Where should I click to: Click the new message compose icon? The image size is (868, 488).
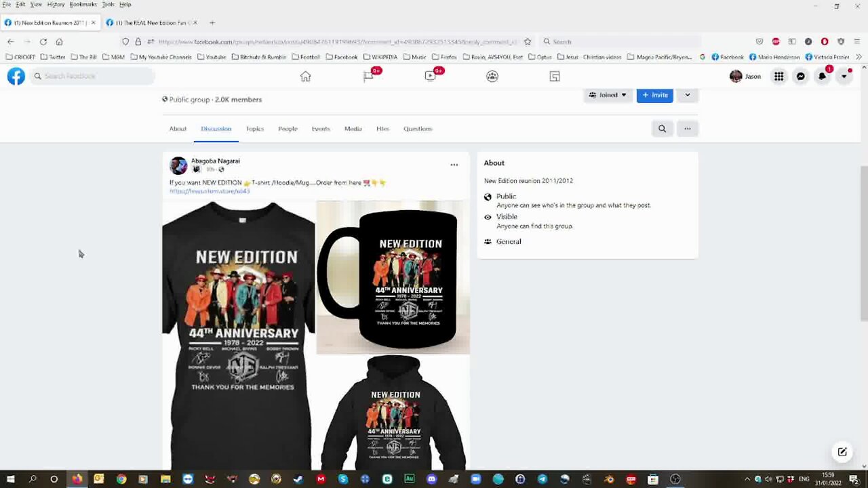pyautogui.click(x=842, y=452)
